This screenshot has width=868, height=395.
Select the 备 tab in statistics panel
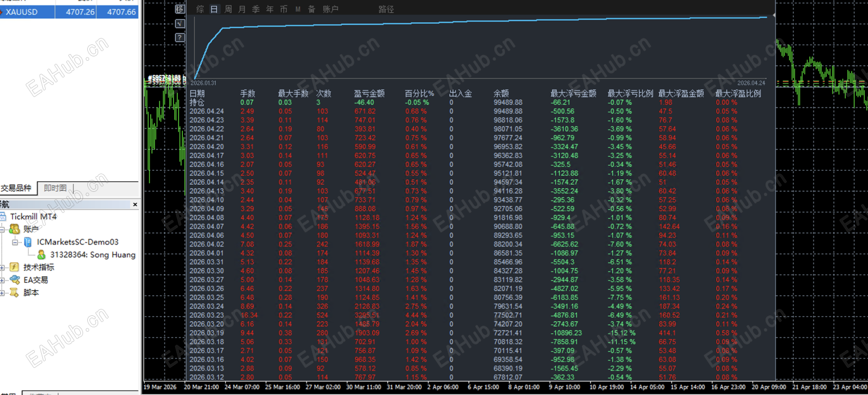coord(311,9)
